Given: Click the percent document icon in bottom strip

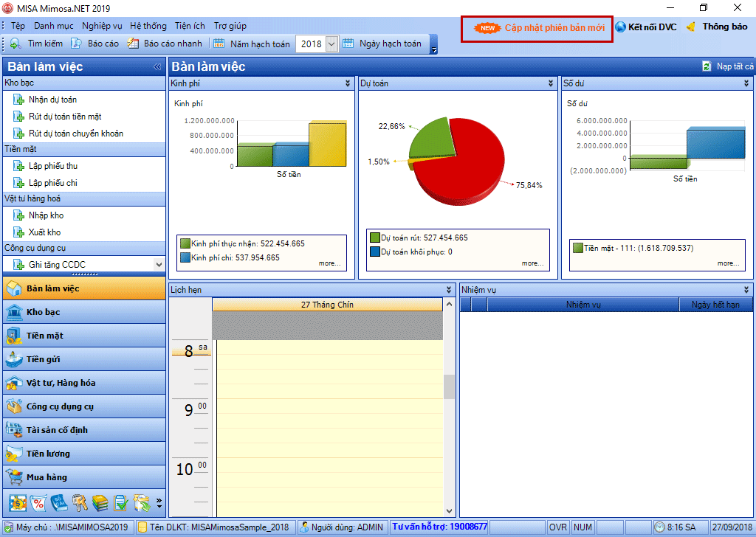Looking at the screenshot, I should point(38,503).
